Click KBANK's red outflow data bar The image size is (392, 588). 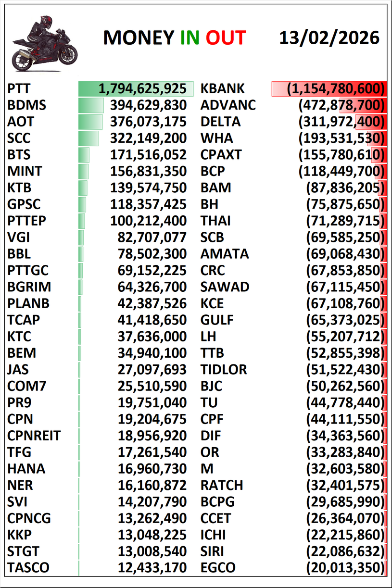[x=329, y=88]
